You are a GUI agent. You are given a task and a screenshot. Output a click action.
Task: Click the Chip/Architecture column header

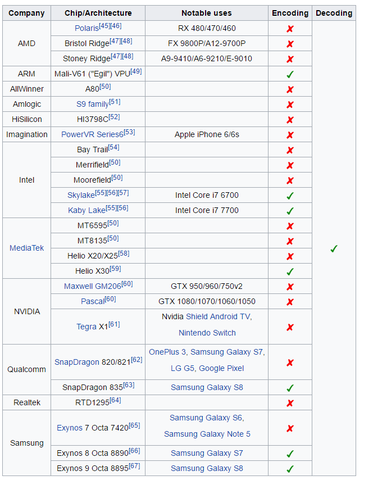point(98,13)
